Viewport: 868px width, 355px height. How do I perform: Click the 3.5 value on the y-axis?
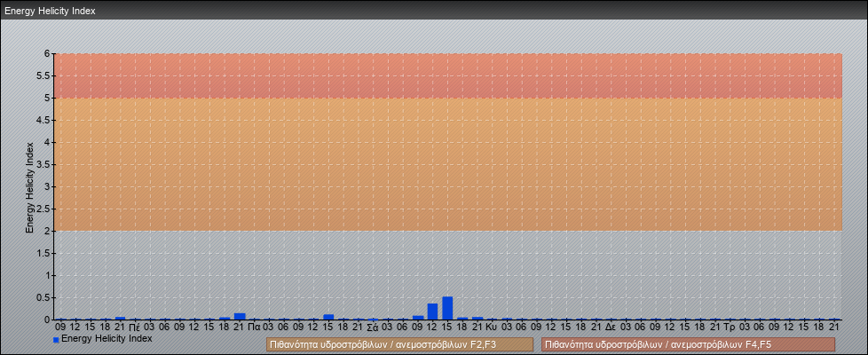tap(43, 164)
